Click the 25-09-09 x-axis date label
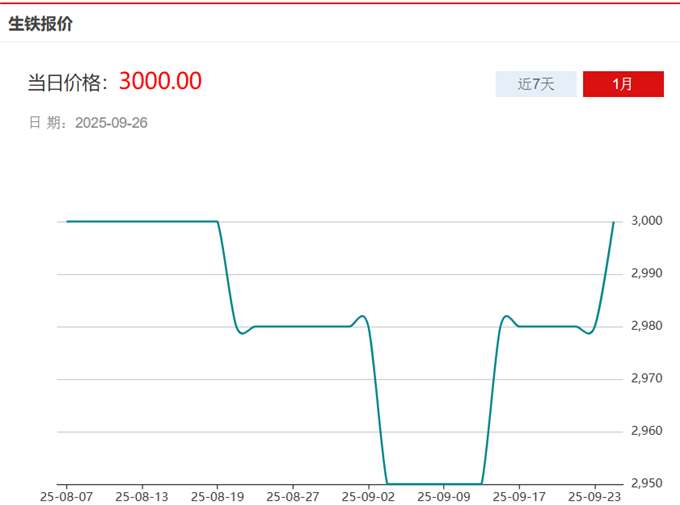 pos(444,495)
